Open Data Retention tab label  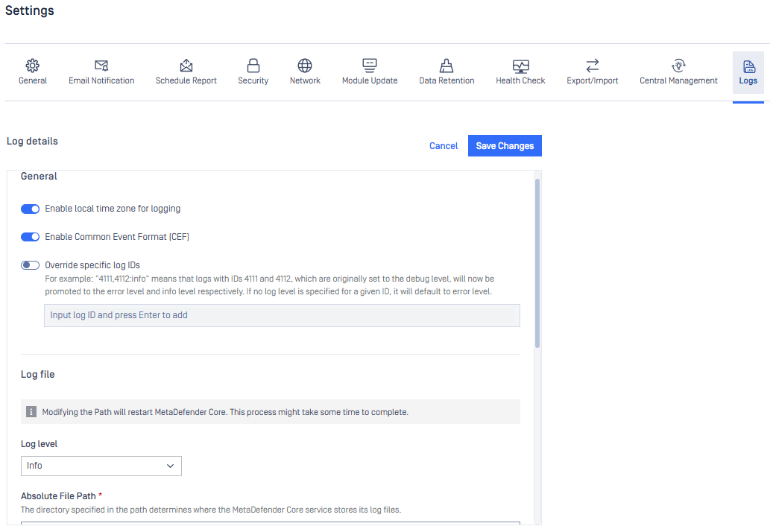coord(447,80)
